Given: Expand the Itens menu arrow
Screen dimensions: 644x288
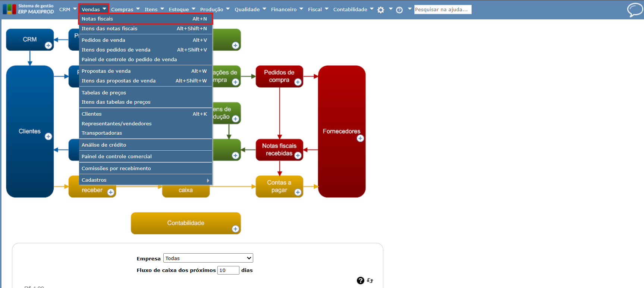Looking at the screenshot, I should (x=162, y=9).
